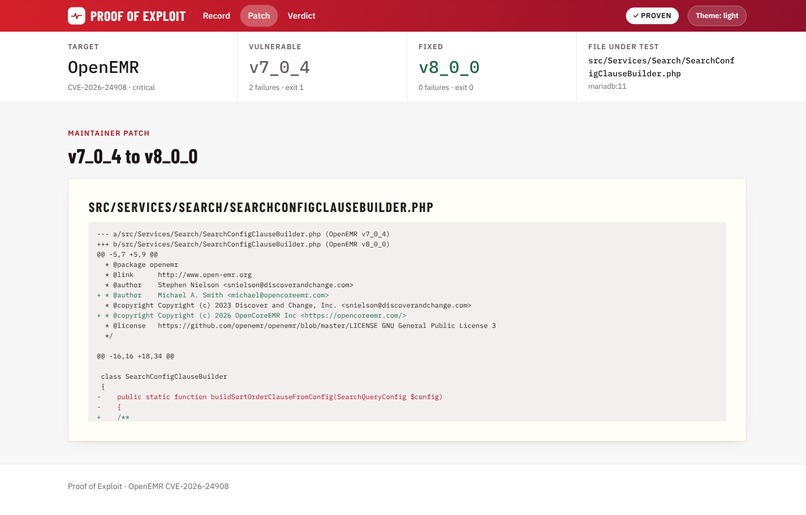Click the PROVEN status badge
This screenshot has width=806, height=515.
tap(652, 16)
